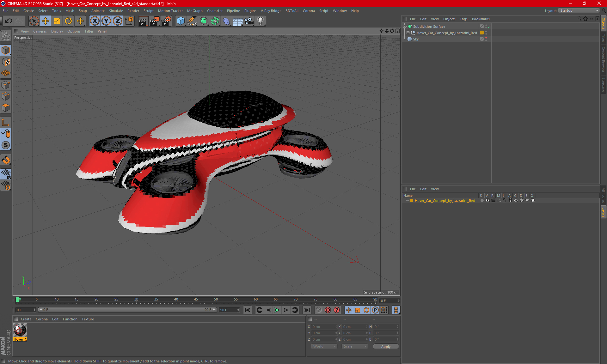Switch to Texture mode in left palette
This screenshot has height=364, width=607.
click(6, 62)
